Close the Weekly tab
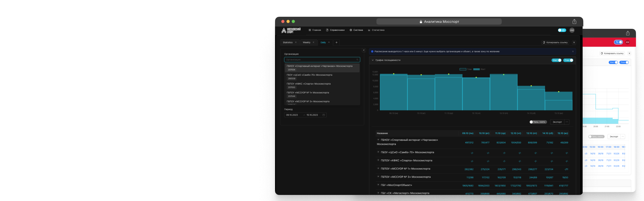Screen dimensions: 644x201 314,43
